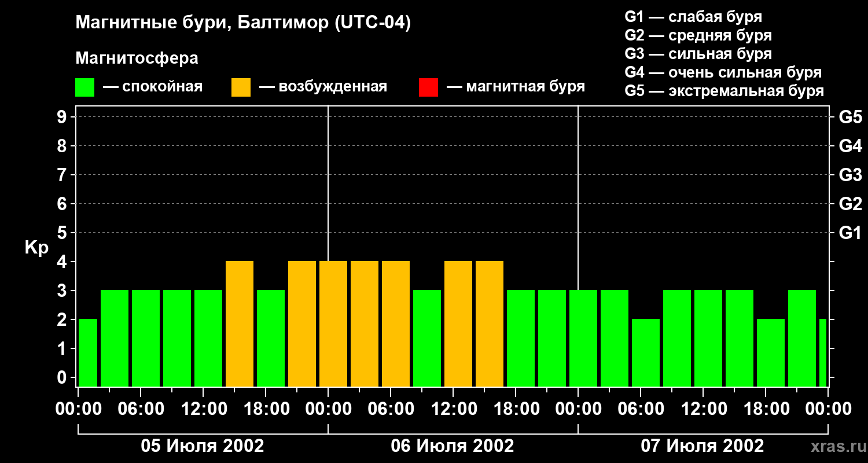Select the 05 Июля 2002 date label

coord(203,446)
